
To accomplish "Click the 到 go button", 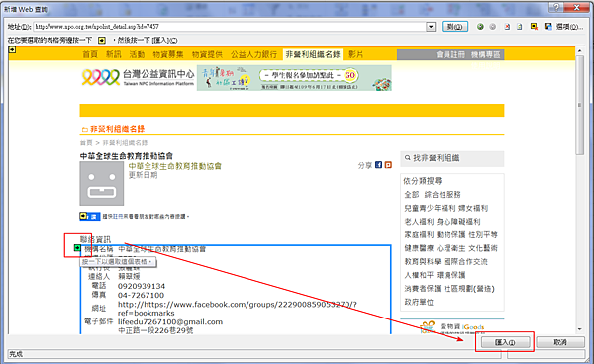I will (454, 27).
